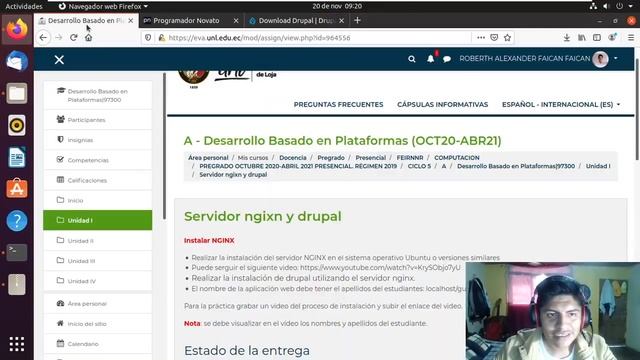Open Calificaciones in sidebar
Viewport: 640px width, 360px height.
pos(98,180)
